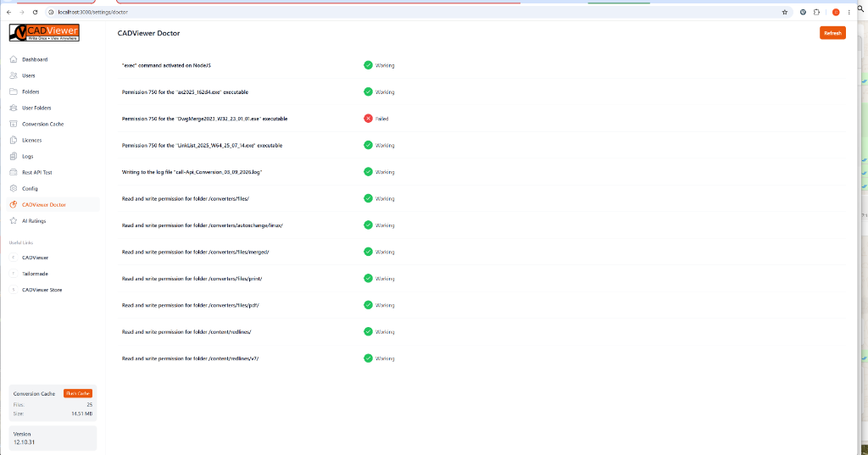Click the Licences document icon
The height and width of the screenshot is (455, 868).
(x=14, y=140)
